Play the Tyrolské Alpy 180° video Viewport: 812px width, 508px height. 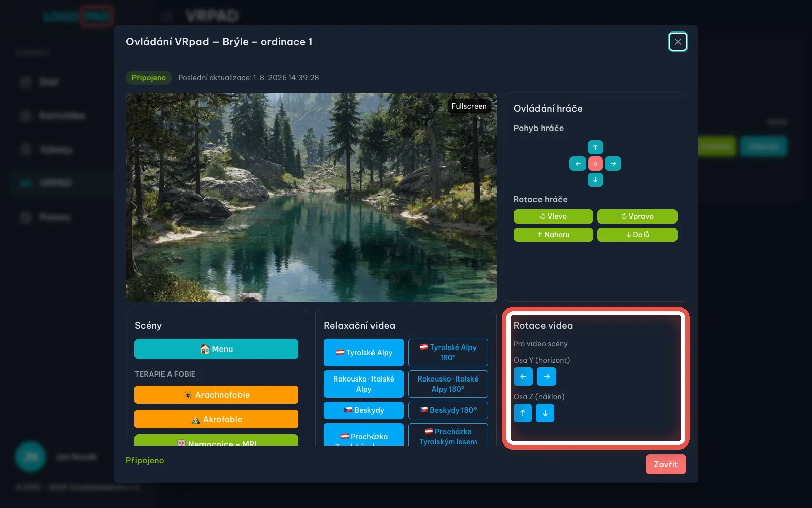click(x=448, y=353)
